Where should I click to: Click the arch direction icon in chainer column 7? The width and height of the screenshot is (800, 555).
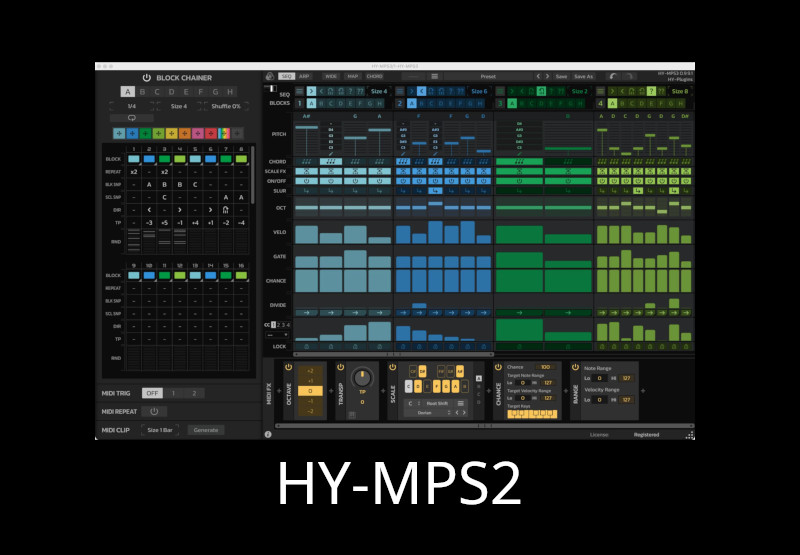(x=226, y=210)
